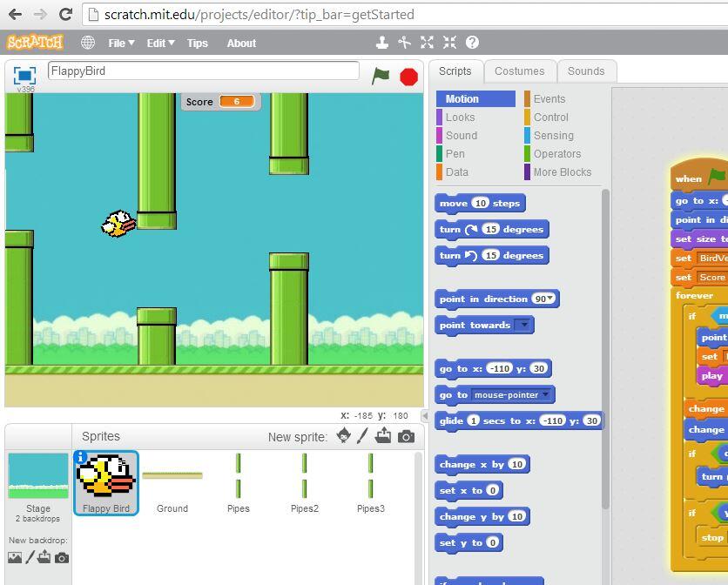Stop the project with red stop sign

pyautogui.click(x=408, y=77)
